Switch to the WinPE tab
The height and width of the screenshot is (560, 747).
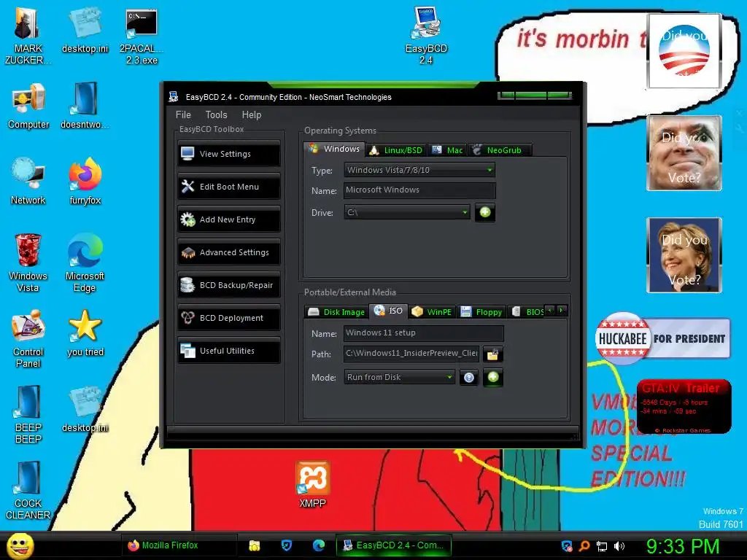coord(432,312)
